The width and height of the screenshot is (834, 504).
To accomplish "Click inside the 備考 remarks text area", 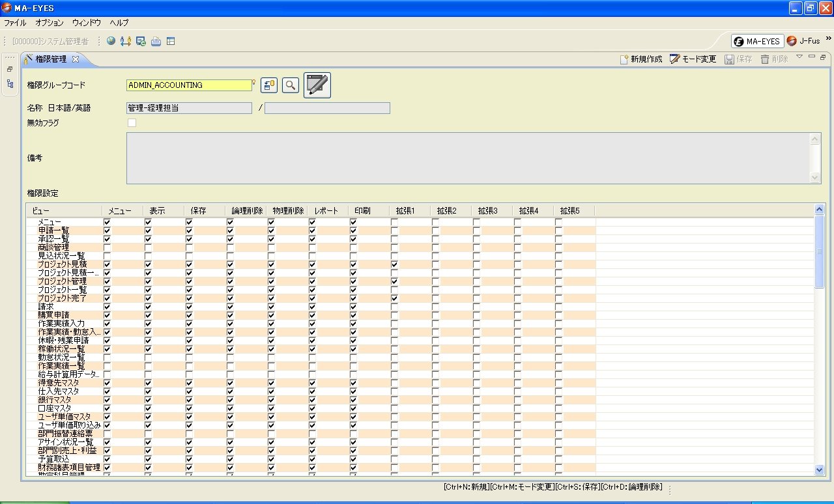I will 468,158.
